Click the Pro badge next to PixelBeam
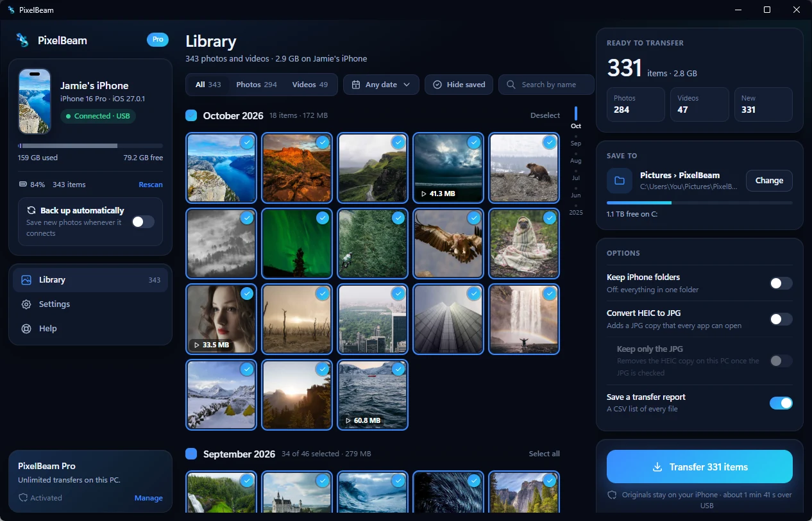 point(157,40)
